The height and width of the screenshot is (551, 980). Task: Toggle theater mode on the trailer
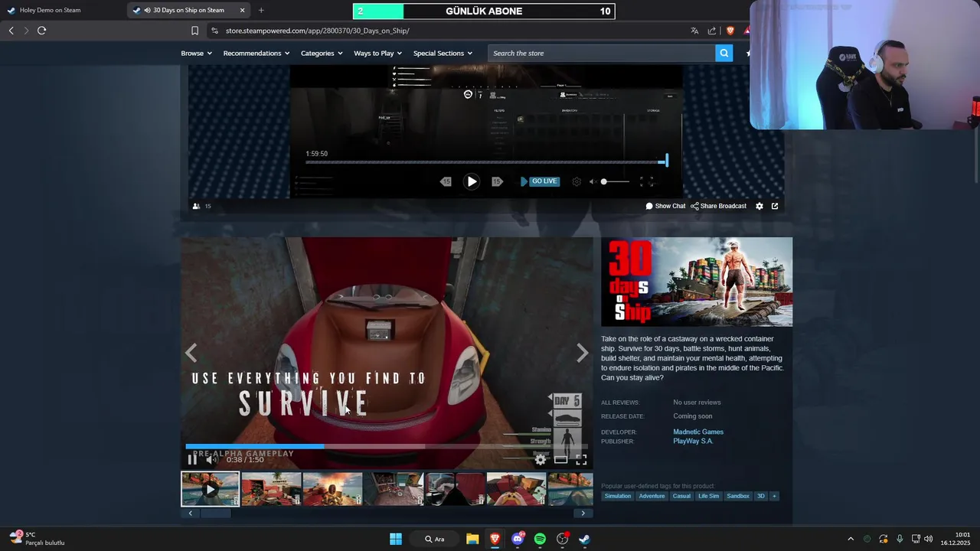(561, 459)
